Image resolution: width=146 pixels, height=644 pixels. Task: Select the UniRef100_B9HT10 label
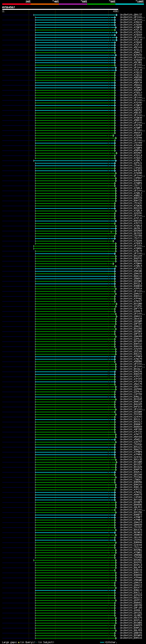point(131,344)
